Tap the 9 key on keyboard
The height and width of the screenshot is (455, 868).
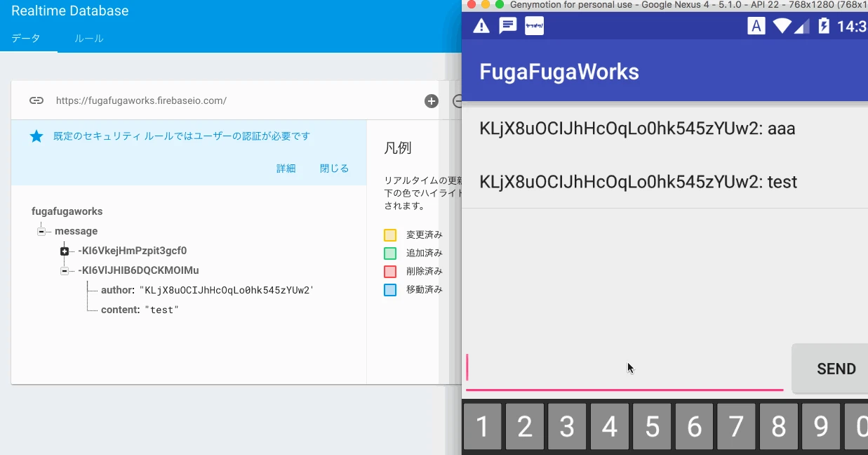pyautogui.click(x=821, y=427)
